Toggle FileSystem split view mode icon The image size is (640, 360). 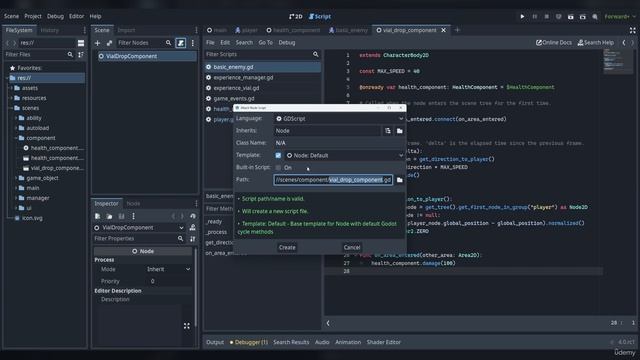tap(81, 43)
